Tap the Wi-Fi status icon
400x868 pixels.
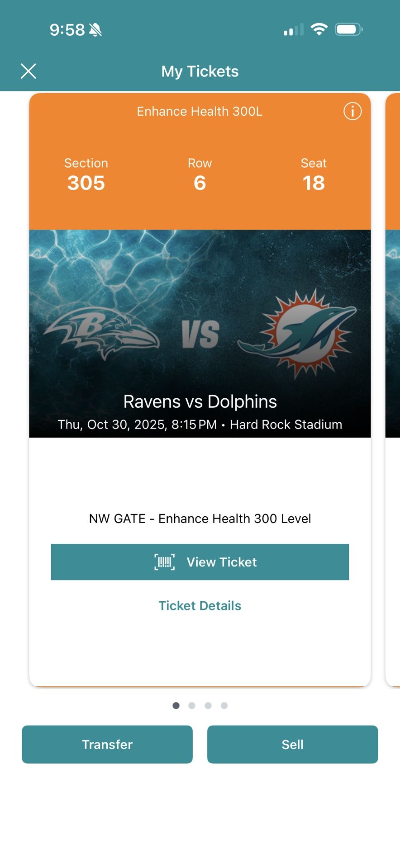(x=319, y=30)
